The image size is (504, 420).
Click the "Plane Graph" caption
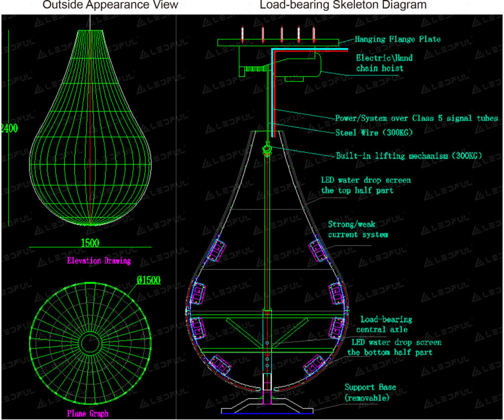(89, 414)
